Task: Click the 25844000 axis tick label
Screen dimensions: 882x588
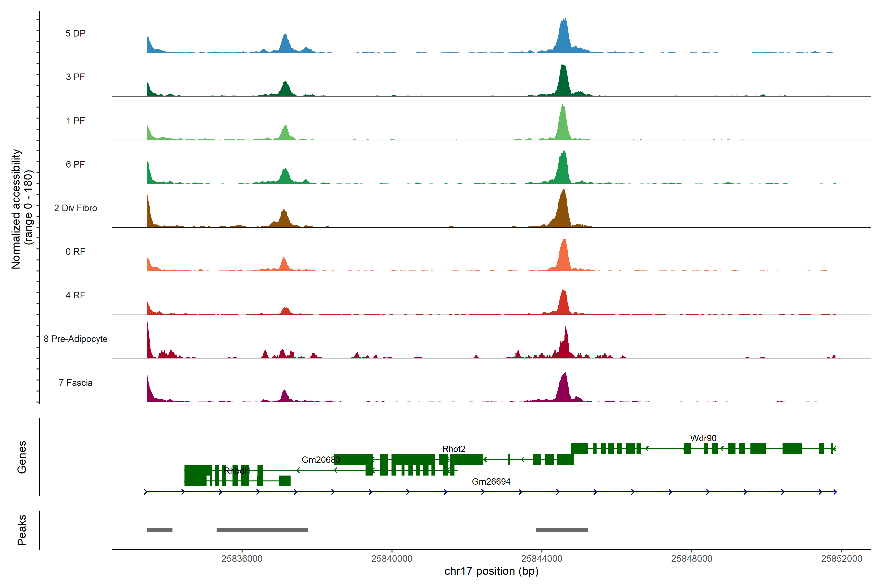Action: coord(541,558)
